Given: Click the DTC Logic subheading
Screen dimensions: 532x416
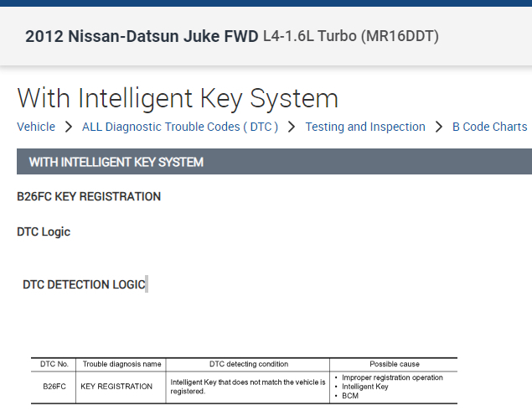Looking at the screenshot, I should [44, 231].
